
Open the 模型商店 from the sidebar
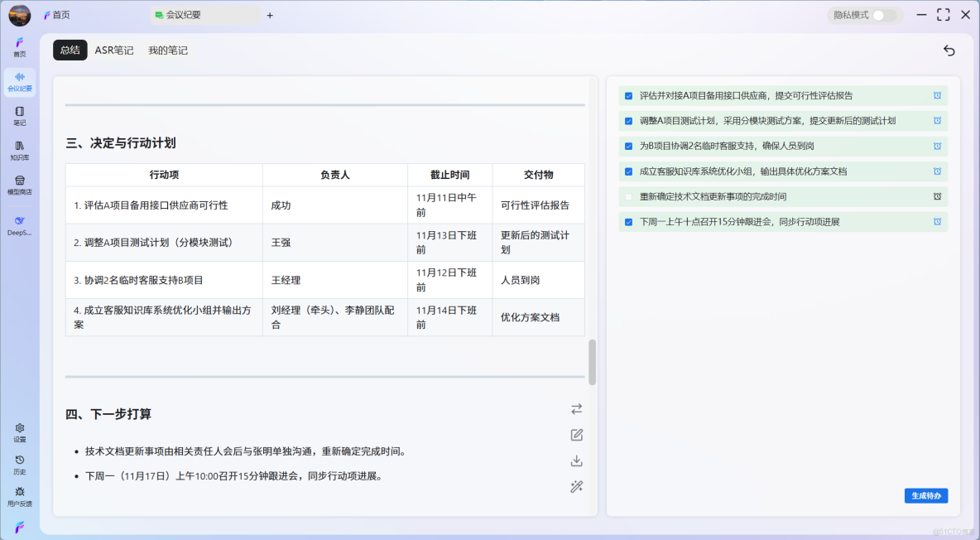19,184
